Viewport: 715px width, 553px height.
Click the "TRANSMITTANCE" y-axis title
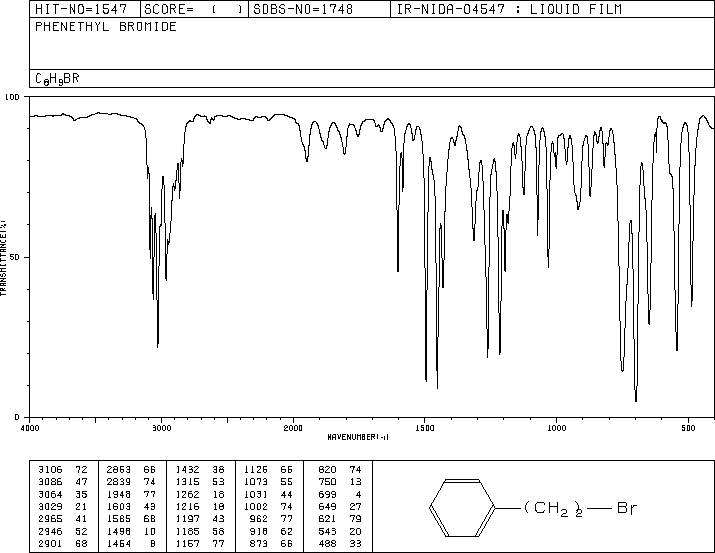3,258
